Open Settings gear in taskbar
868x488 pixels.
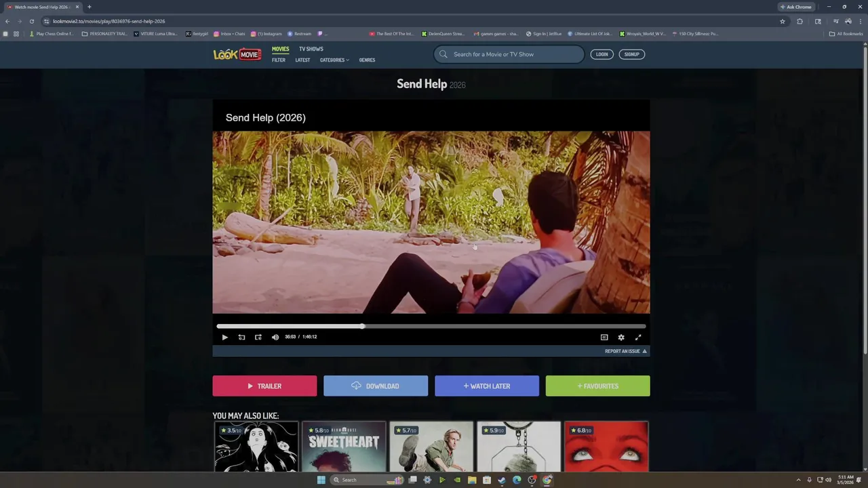(427, 480)
